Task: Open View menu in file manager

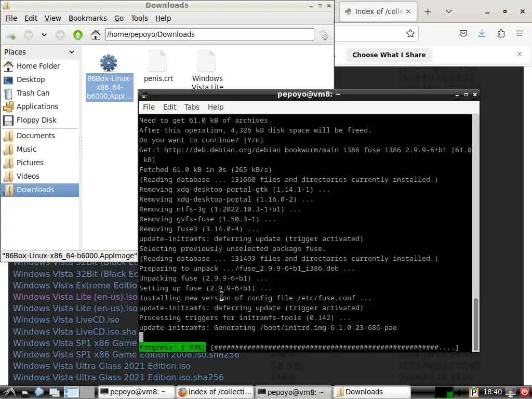Action: point(52,18)
